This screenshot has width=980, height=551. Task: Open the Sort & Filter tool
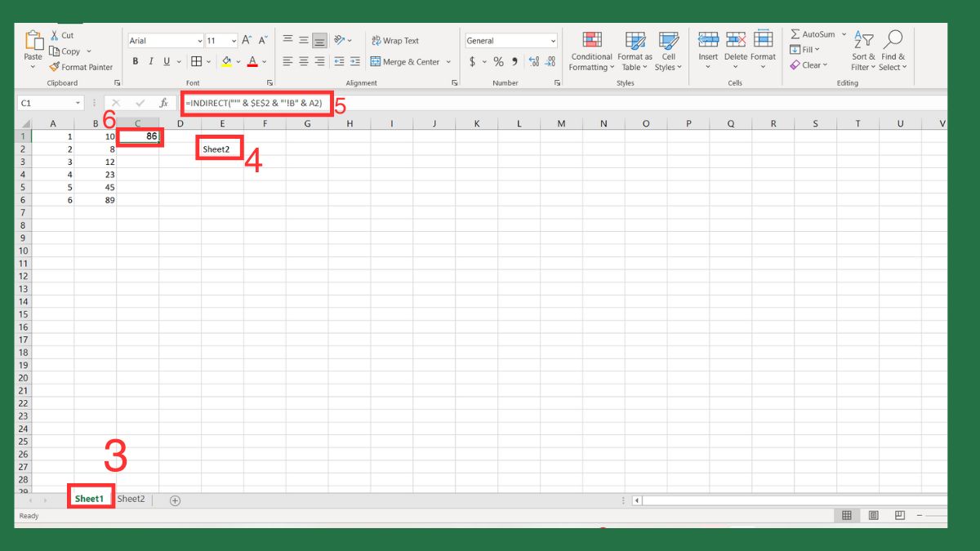(x=863, y=40)
